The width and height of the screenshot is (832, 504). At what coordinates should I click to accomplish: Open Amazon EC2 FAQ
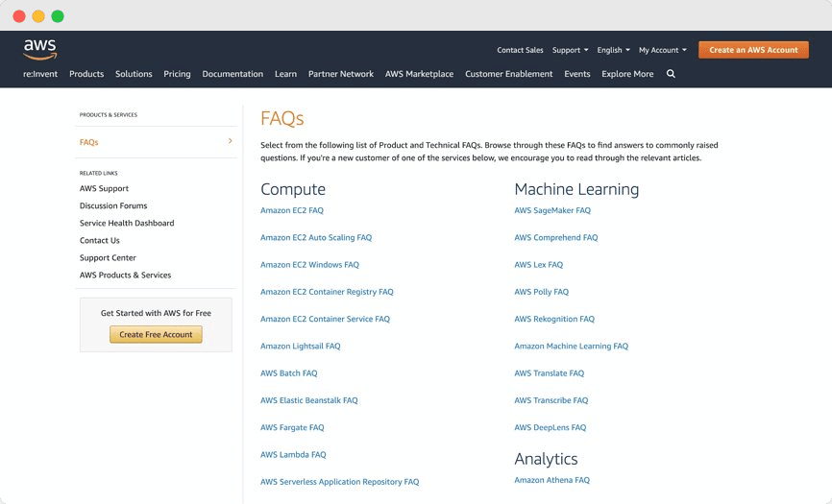pos(292,210)
